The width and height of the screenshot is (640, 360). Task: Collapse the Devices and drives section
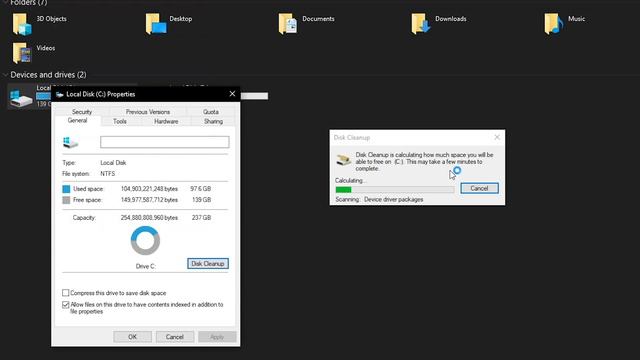coord(5,75)
